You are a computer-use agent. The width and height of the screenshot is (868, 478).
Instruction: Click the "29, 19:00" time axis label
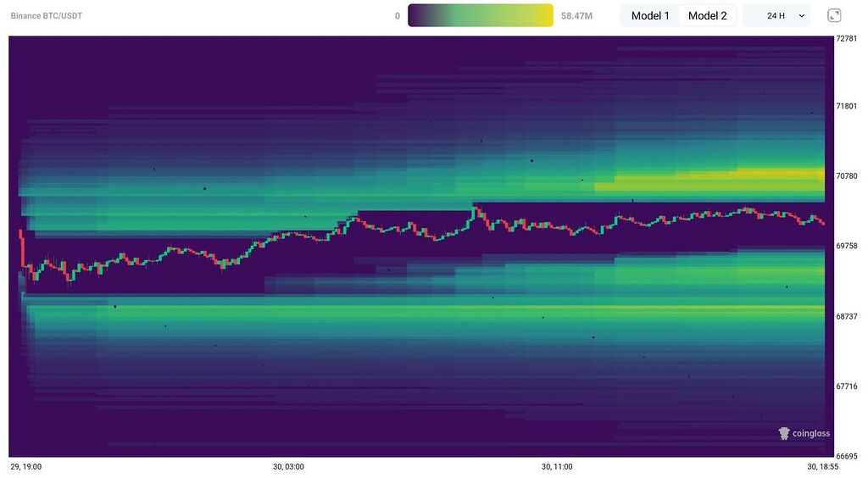click(x=25, y=467)
